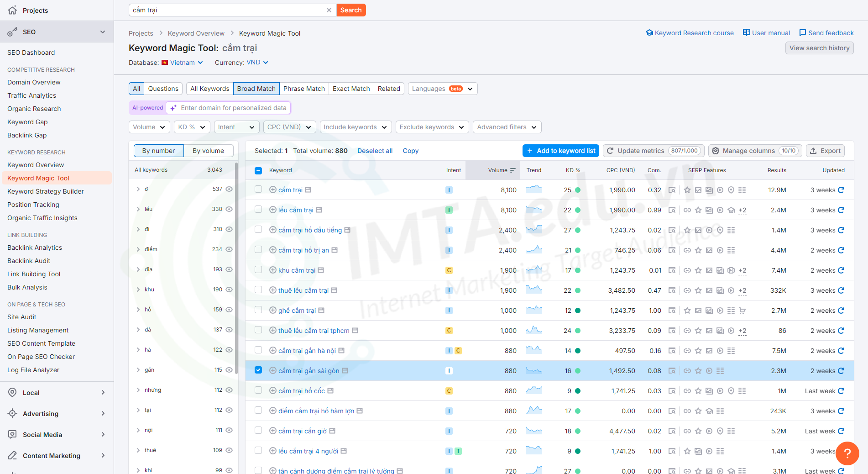
Task: Click star SERP feature icon in cắm trại row
Action: tap(687, 190)
